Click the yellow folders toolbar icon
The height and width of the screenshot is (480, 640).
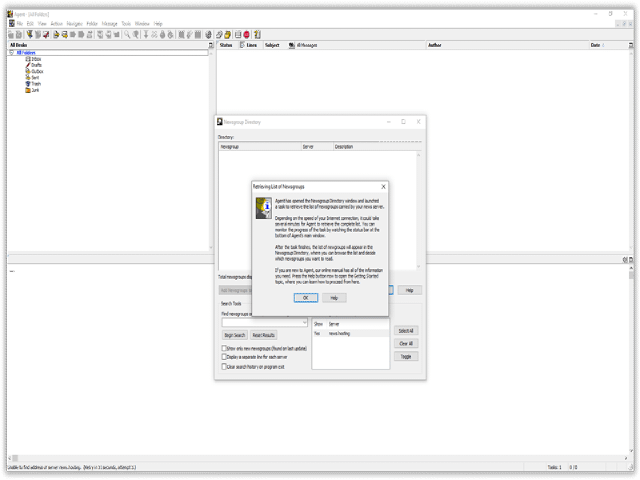tap(228, 35)
